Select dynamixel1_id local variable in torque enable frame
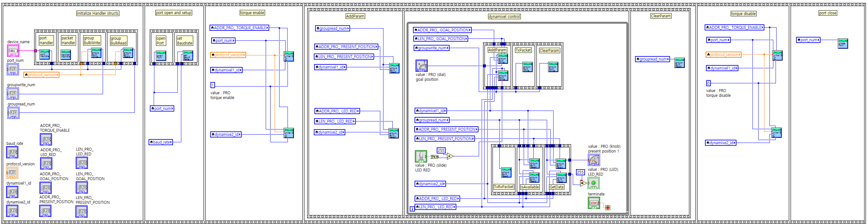Image resolution: width=868 pixels, height=224 pixels. [227, 70]
